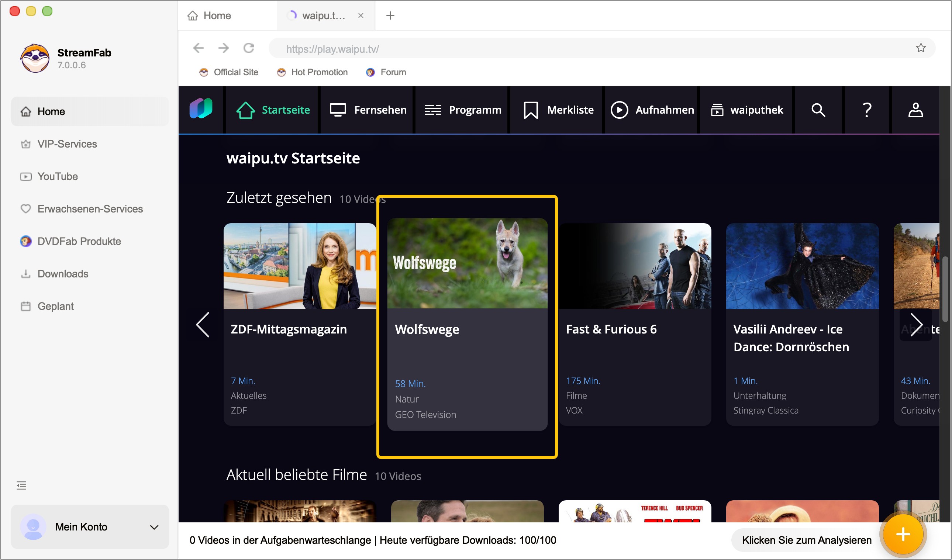Open the Downloads section in sidebar
952x560 pixels.
point(62,274)
